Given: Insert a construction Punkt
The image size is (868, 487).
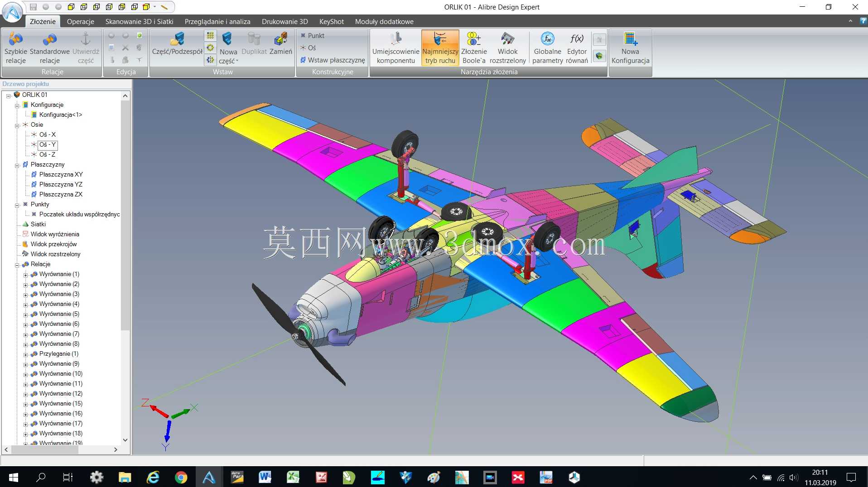Looking at the screenshot, I should click(312, 35).
